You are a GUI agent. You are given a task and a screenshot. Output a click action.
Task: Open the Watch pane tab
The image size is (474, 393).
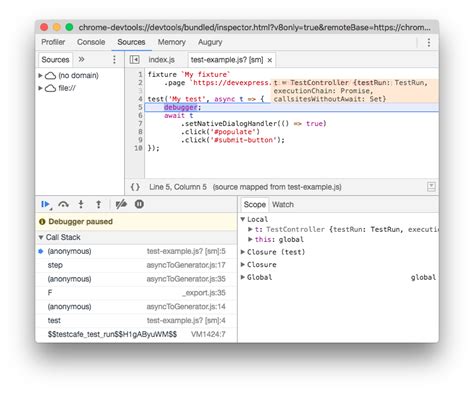[283, 204]
